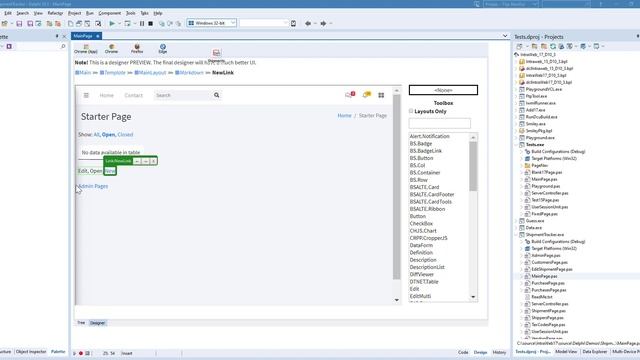
Task: Click the refresh icon in Projects toolbar
Action: 553,47
